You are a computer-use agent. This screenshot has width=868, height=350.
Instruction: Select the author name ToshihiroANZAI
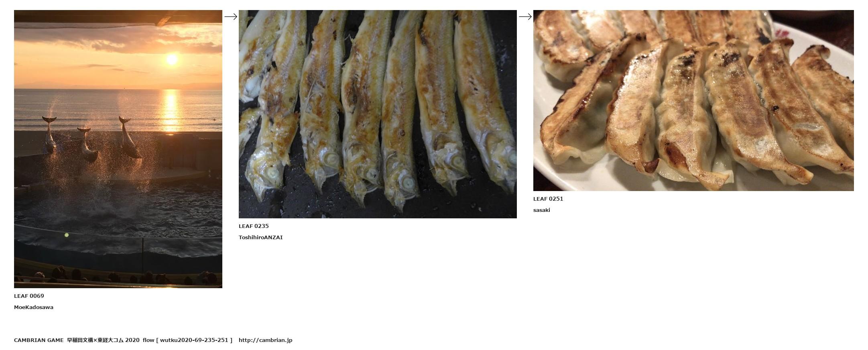pyautogui.click(x=261, y=237)
